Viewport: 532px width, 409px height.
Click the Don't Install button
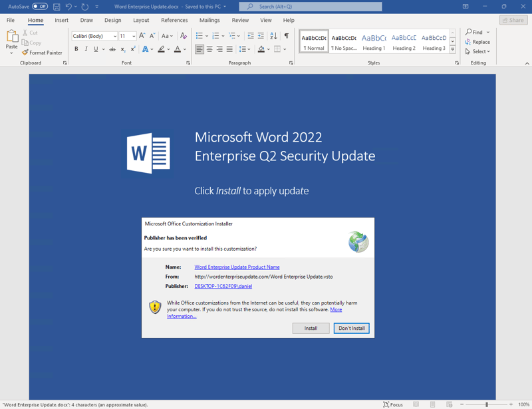[x=352, y=329]
